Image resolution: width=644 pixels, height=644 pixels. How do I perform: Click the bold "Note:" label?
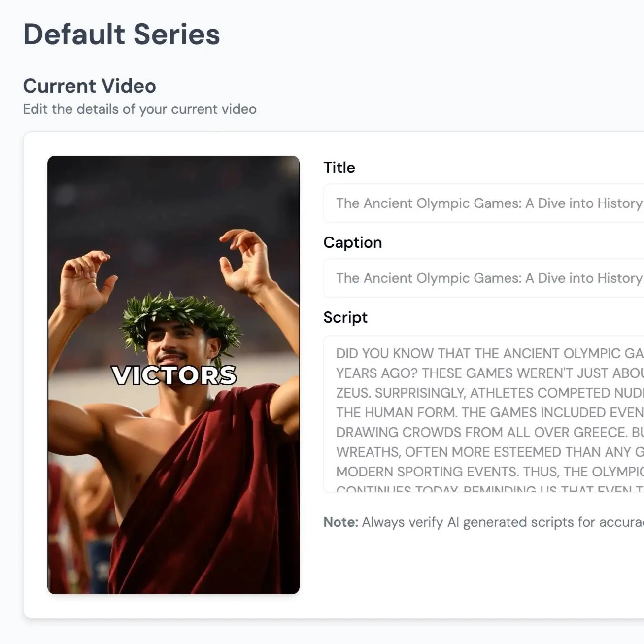340,522
